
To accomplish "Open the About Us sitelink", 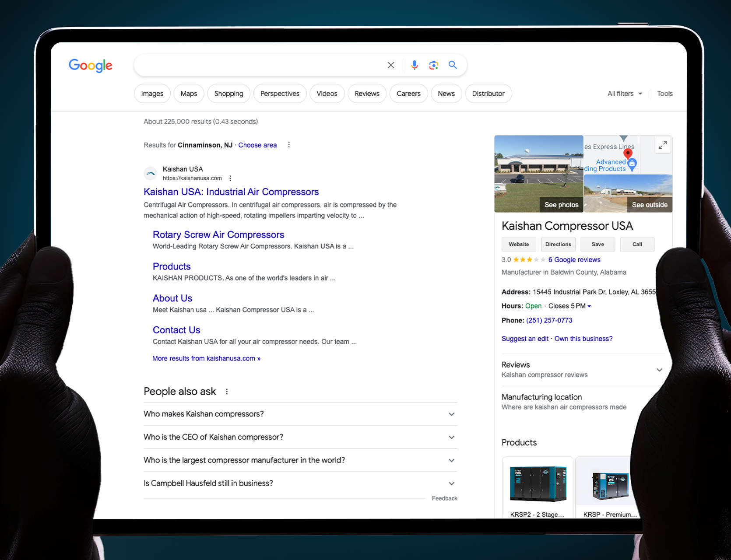I will [x=172, y=298].
